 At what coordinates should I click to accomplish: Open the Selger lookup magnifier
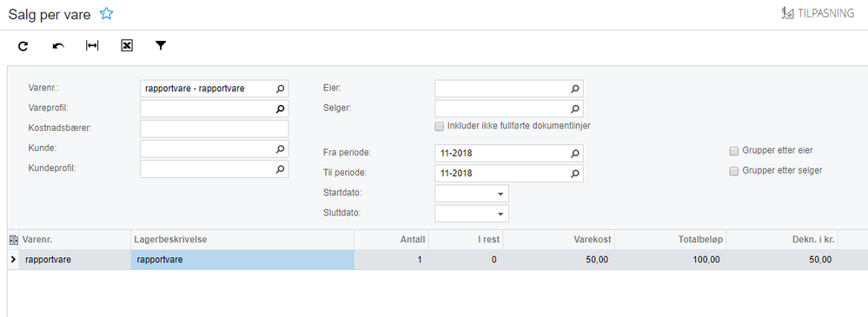(575, 109)
